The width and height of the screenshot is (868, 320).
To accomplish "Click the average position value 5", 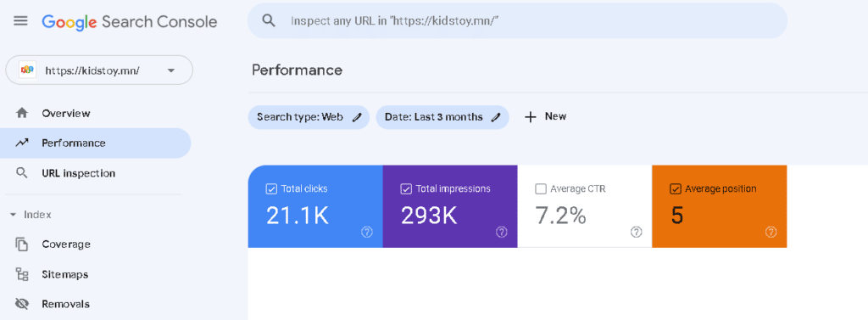I will click(x=677, y=216).
